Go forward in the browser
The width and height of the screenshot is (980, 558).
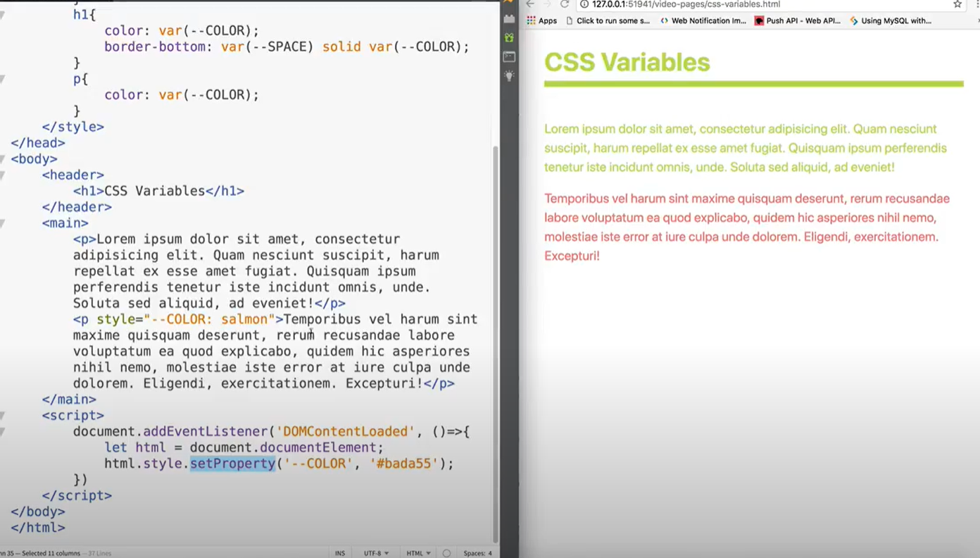point(547,4)
